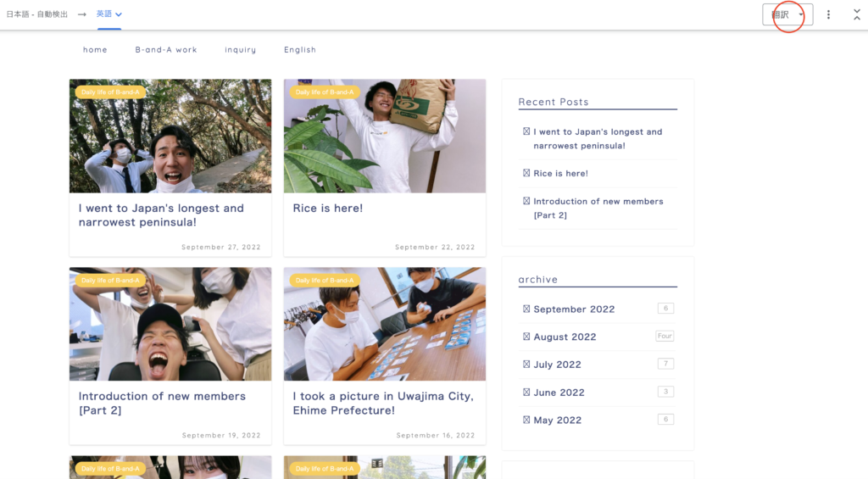Click the icon beside sidebar 'Introduction of new members'
868x479 pixels.
point(526,201)
